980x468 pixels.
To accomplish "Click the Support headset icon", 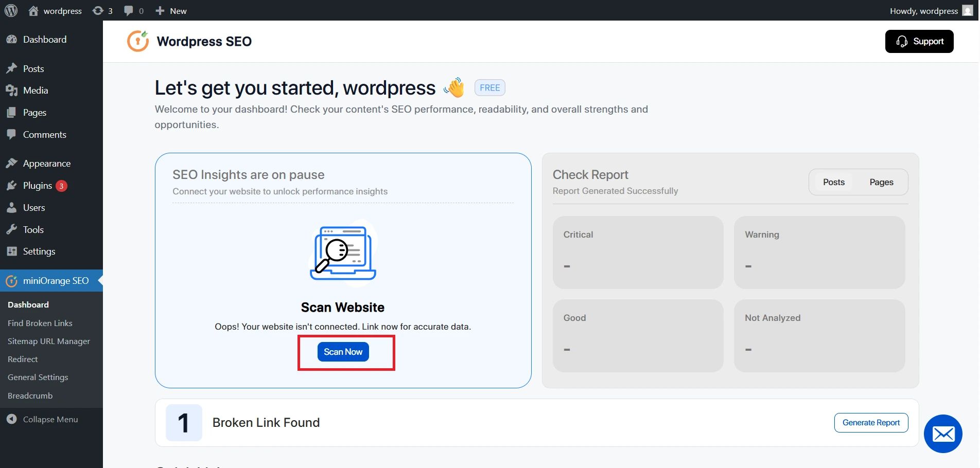I will pyautogui.click(x=902, y=41).
